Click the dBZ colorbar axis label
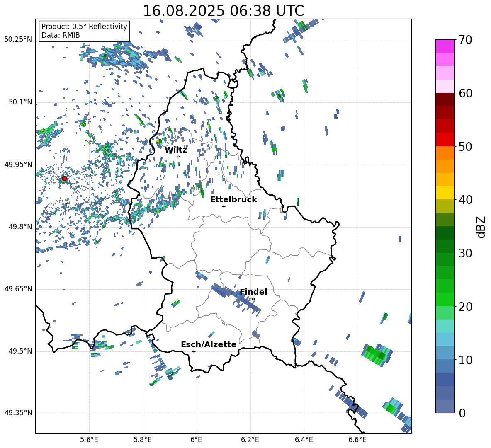The width and height of the screenshot is (491, 448). (x=481, y=227)
